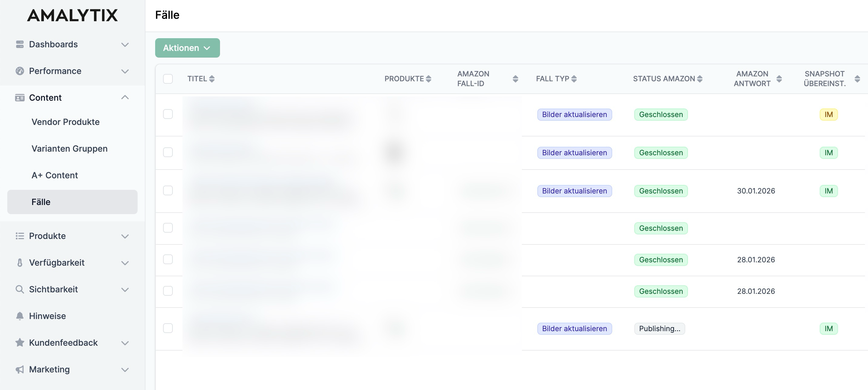Click the Kundenfeedback star icon
This screenshot has height=390, width=868.
(x=20, y=342)
